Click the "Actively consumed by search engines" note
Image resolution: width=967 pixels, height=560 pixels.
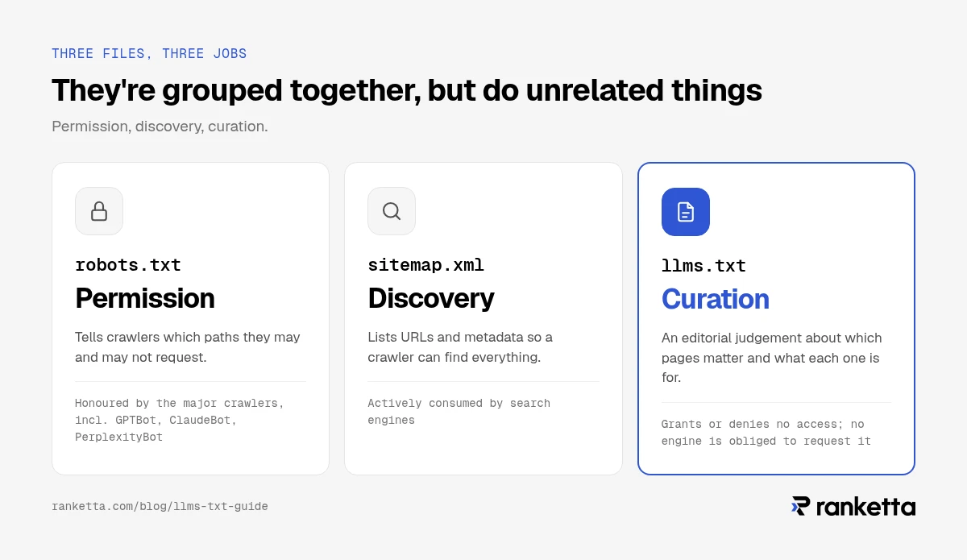[459, 411]
